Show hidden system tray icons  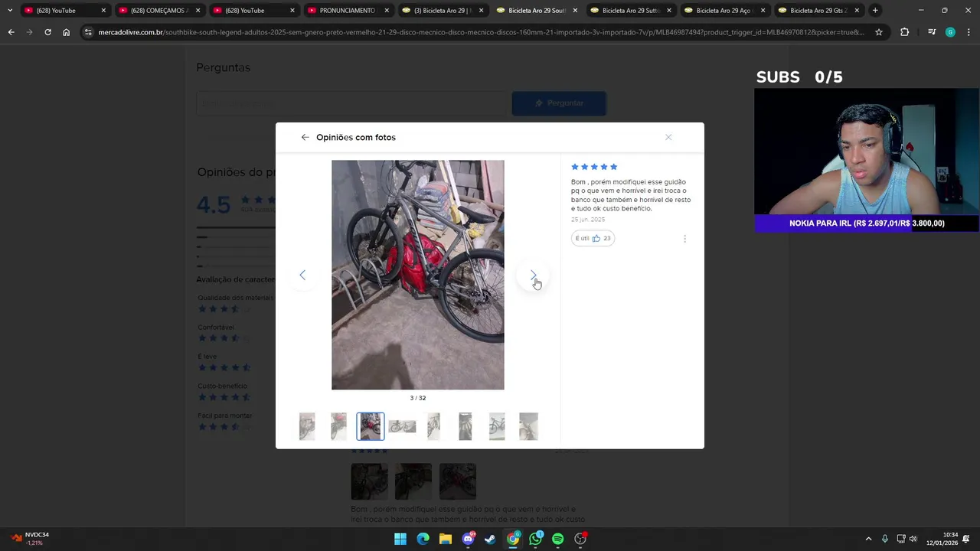(x=868, y=539)
